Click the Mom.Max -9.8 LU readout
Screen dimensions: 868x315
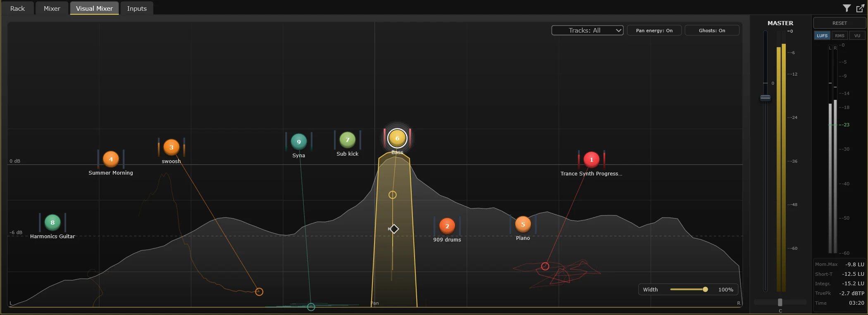839,264
